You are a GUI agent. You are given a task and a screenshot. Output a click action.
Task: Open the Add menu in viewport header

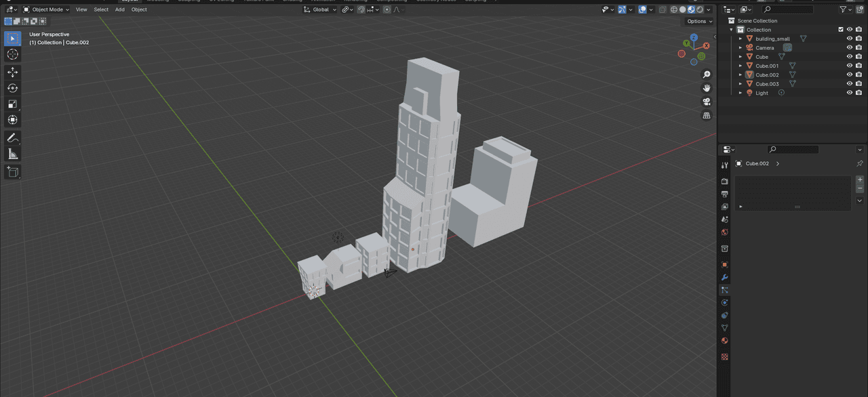[119, 9]
